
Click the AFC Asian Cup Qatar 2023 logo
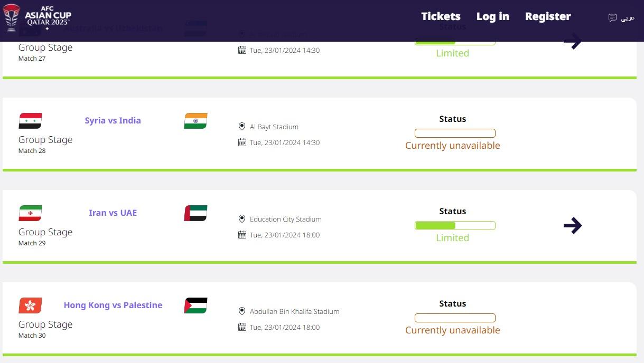coord(37,17)
